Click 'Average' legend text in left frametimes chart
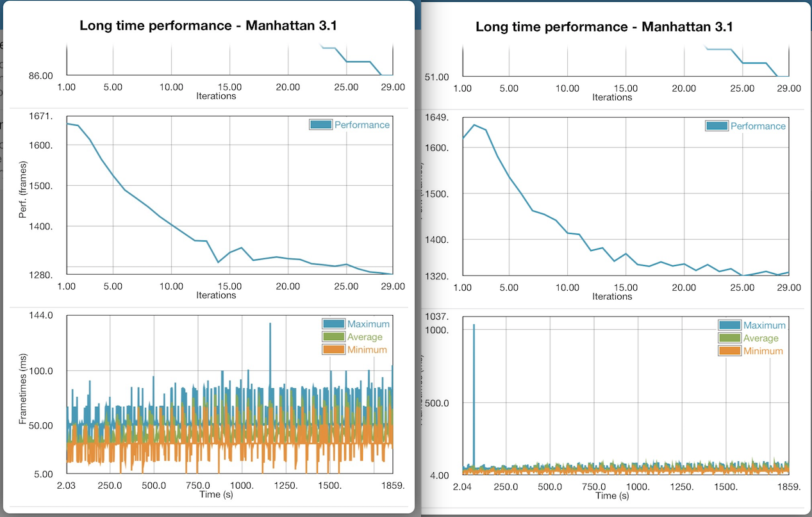Image resolution: width=812 pixels, height=517 pixels. pos(365,336)
